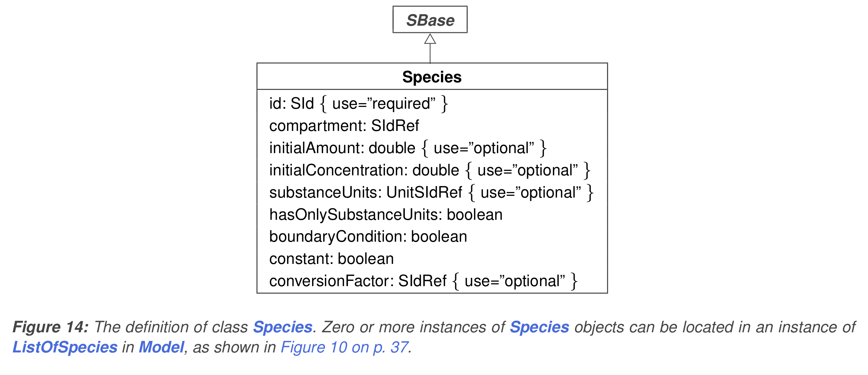Click the boundaryCondition boolean attribute

[368, 236]
